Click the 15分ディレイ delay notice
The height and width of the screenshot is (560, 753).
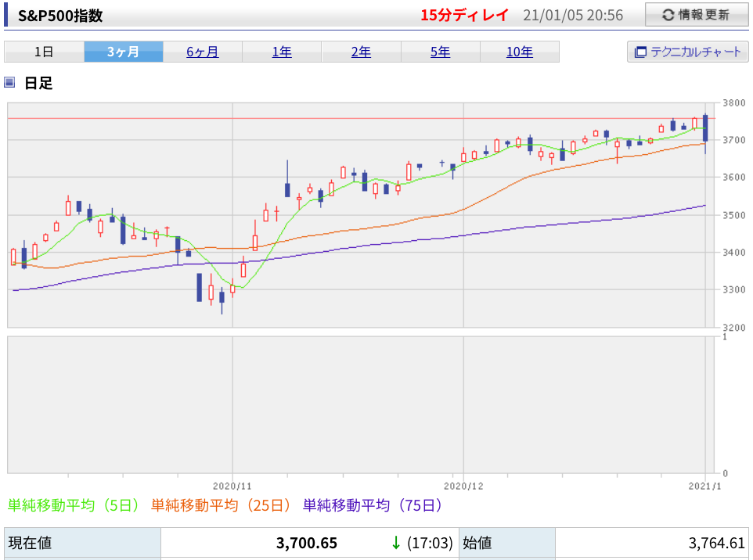point(464,15)
